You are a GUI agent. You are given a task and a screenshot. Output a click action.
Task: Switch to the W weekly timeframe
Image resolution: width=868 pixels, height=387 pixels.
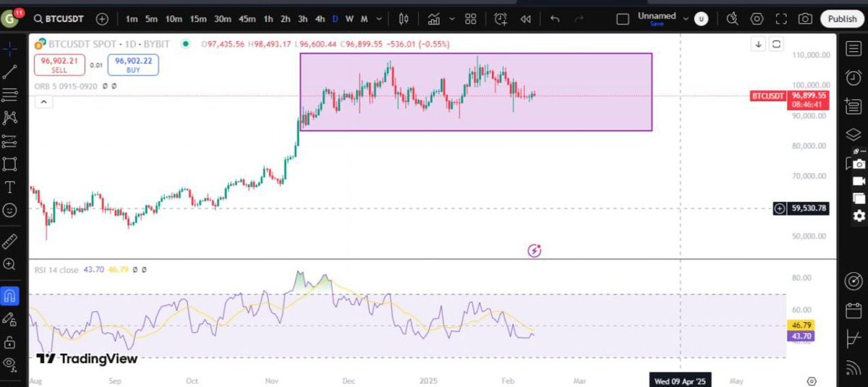point(349,19)
